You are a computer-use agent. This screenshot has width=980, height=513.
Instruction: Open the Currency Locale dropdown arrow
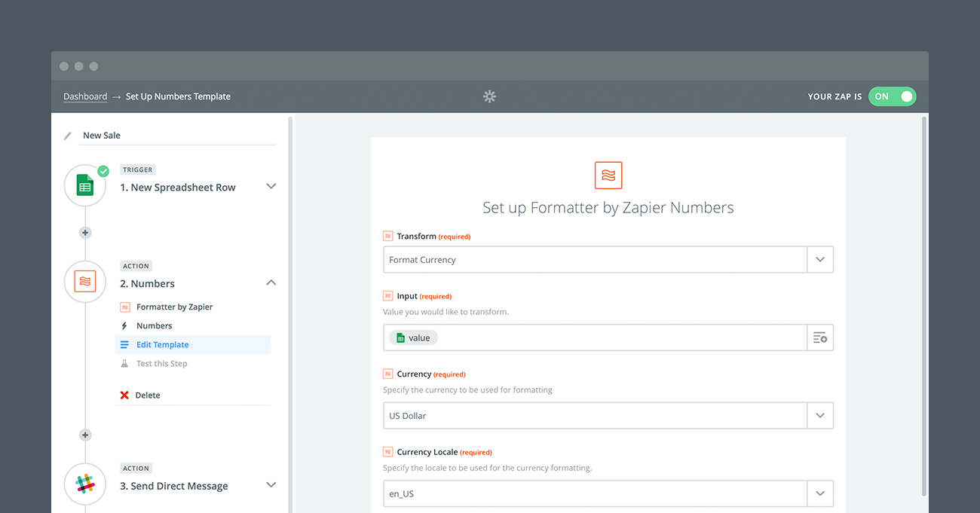pyautogui.click(x=820, y=494)
